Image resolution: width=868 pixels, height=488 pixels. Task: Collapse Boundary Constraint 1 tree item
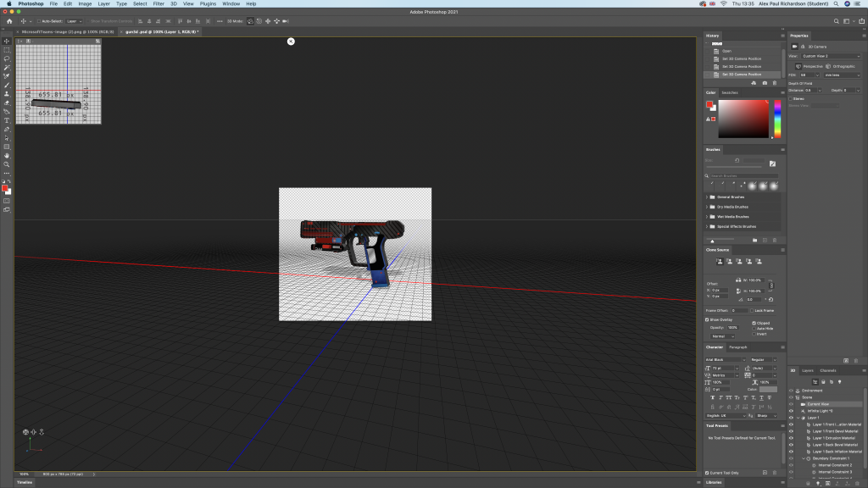[x=804, y=458]
